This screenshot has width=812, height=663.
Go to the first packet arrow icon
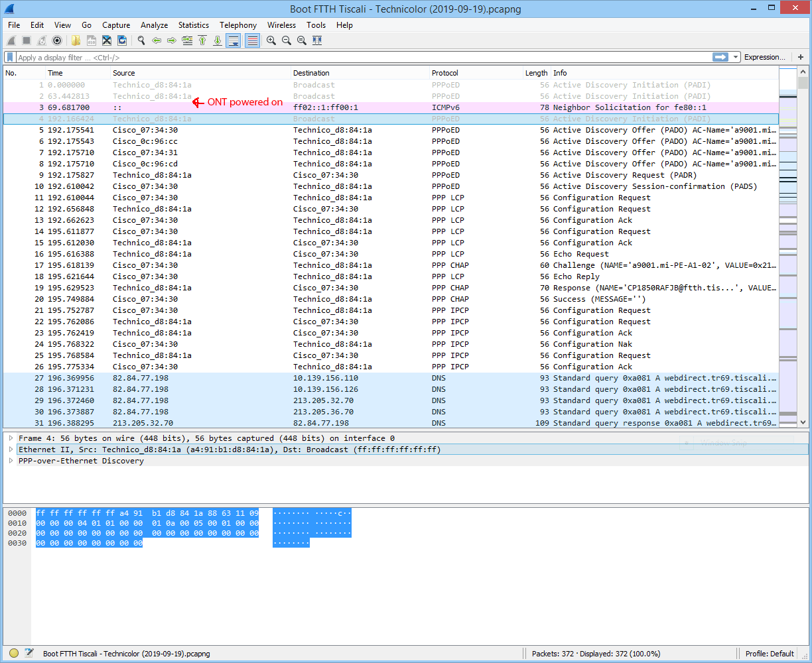pos(202,40)
